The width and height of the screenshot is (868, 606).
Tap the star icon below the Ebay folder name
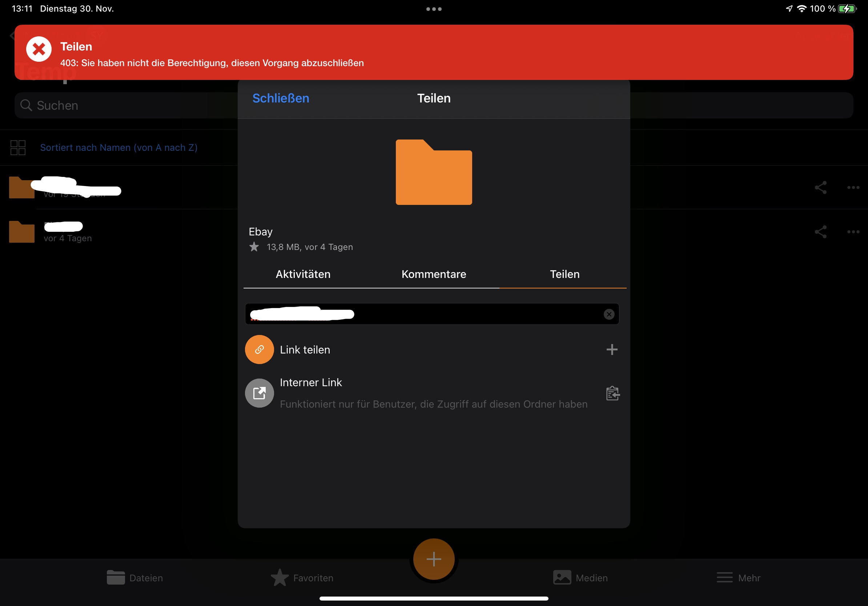(254, 247)
